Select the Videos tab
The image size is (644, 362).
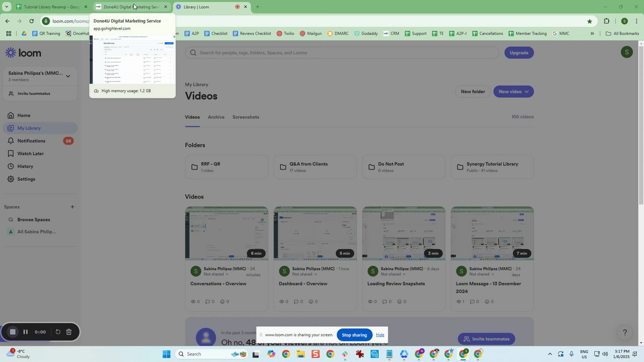coord(192,117)
